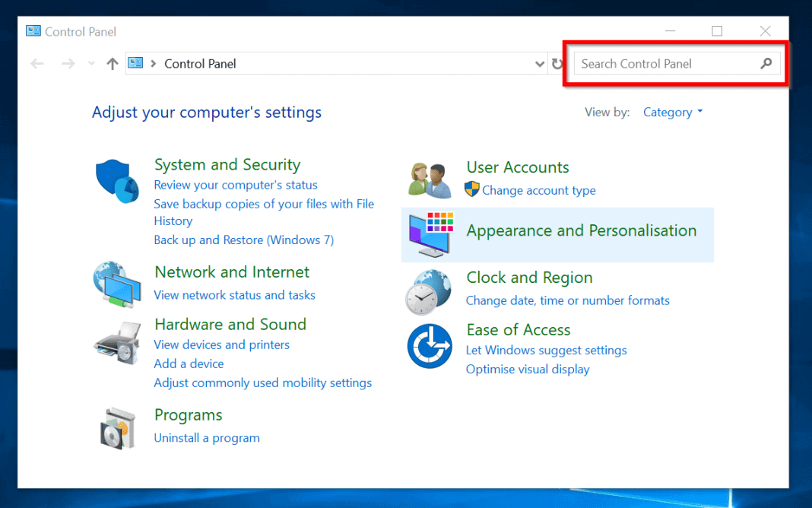Expand the address bar dropdown arrow
The width and height of the screenshot is (812, 508).
tap(539, 64)
